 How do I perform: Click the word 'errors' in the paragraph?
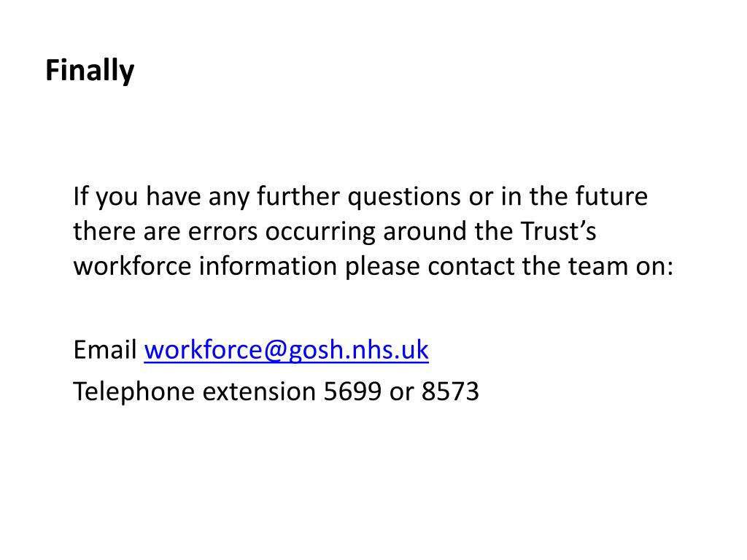click(223, 233)
